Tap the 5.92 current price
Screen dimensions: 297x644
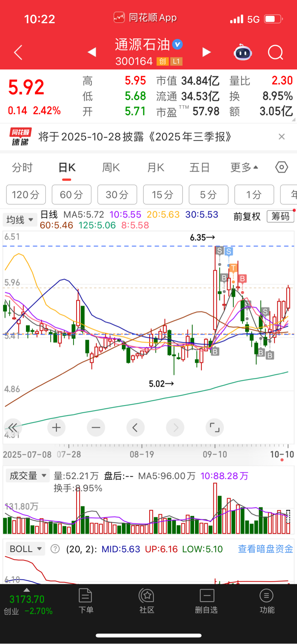[x=26, y=87]
